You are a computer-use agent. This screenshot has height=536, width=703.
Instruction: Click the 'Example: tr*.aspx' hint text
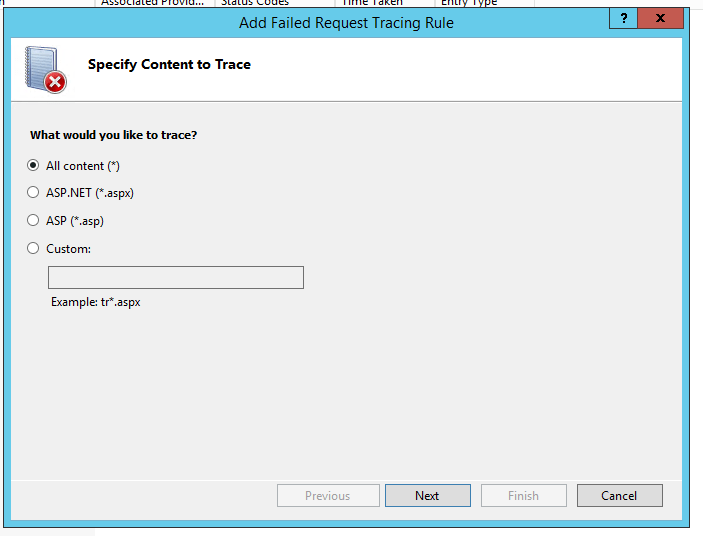[96, 302]
